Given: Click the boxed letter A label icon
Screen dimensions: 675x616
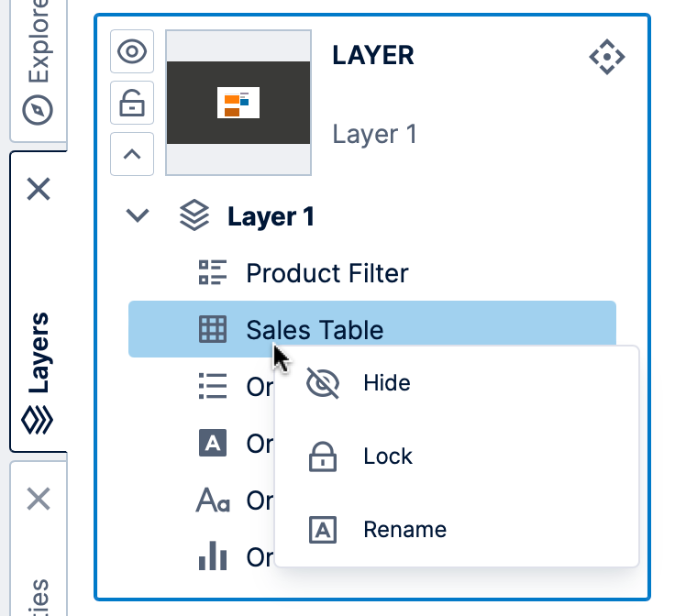Looking at the screenshot, I should coord(213,444).
